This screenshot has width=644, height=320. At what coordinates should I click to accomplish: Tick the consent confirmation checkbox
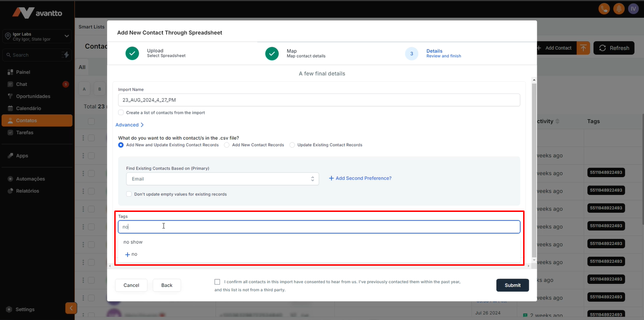[x=217, y=282]
